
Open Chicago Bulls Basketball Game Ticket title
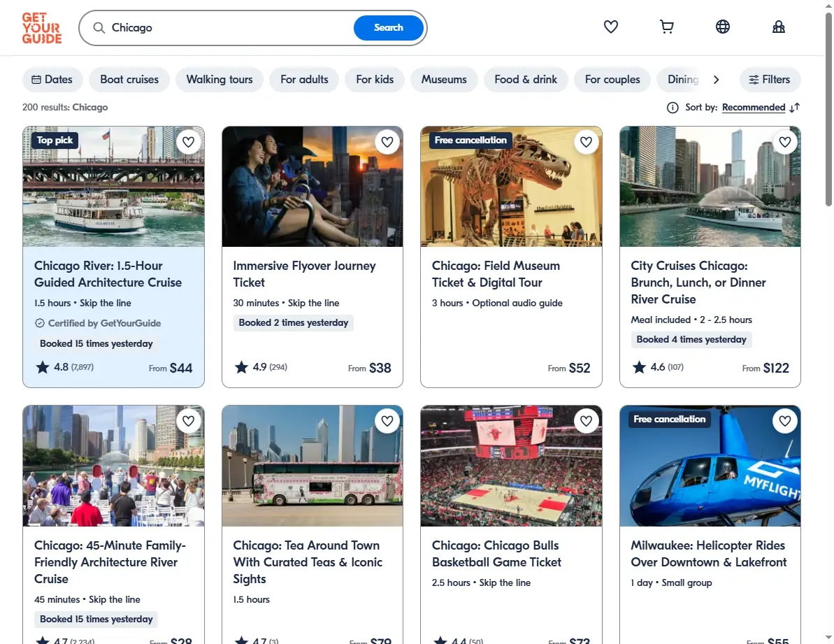tap(496, 554)
